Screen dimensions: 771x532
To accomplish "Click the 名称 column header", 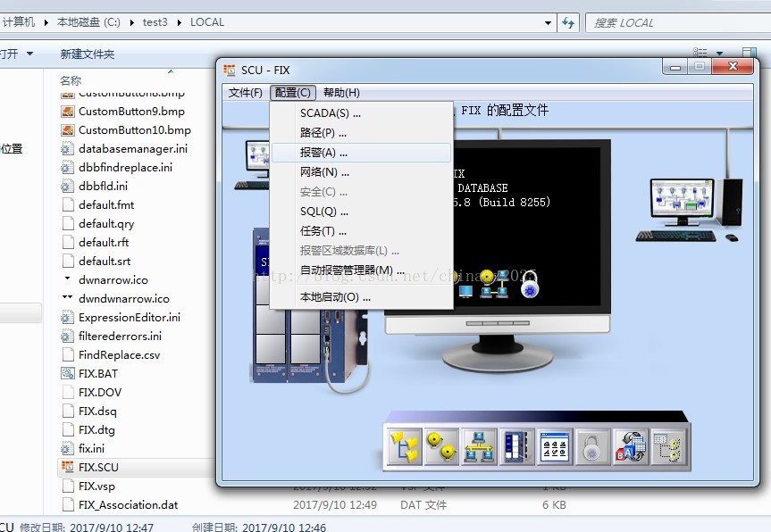I will [71, 80].
